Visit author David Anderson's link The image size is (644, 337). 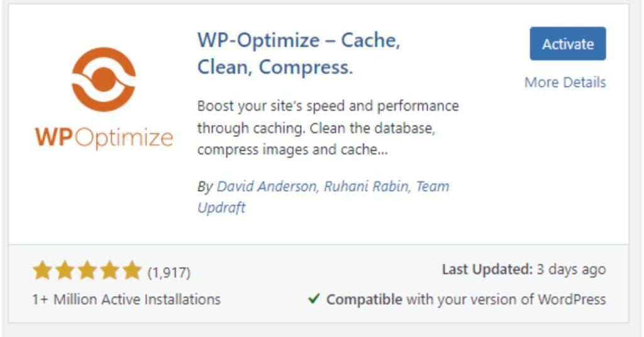pos(267,186)
